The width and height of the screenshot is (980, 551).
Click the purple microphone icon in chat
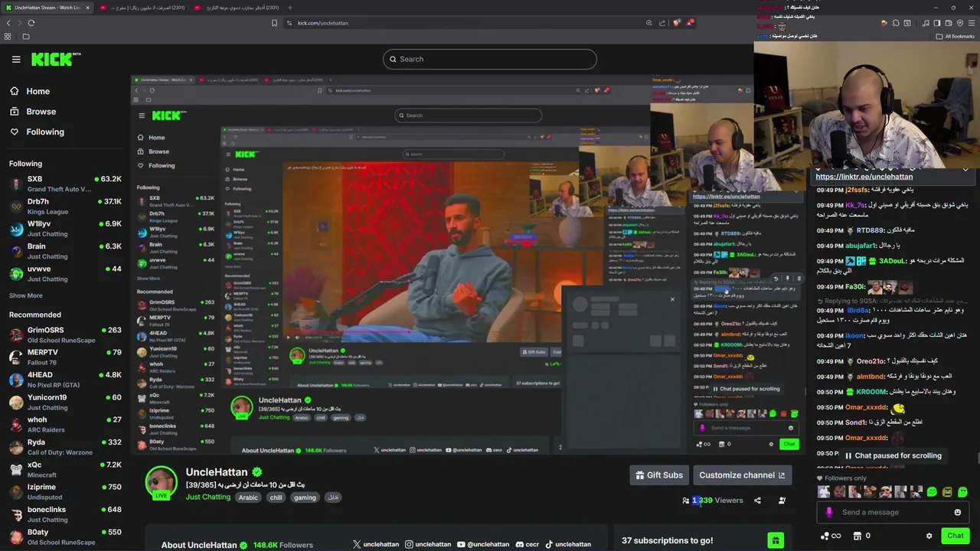829,513
